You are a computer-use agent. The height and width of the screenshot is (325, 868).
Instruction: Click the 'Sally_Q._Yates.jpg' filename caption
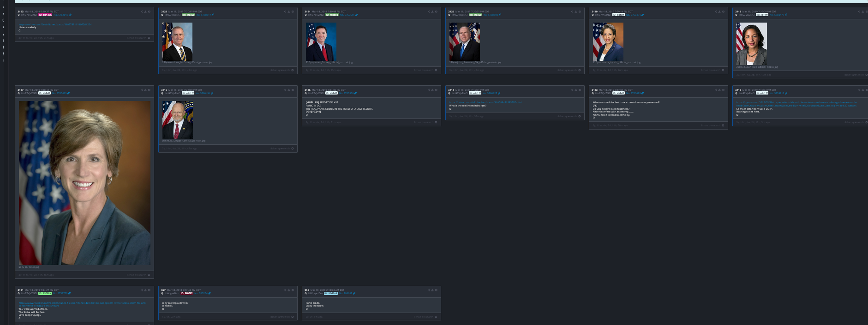[x=29, y=267]
